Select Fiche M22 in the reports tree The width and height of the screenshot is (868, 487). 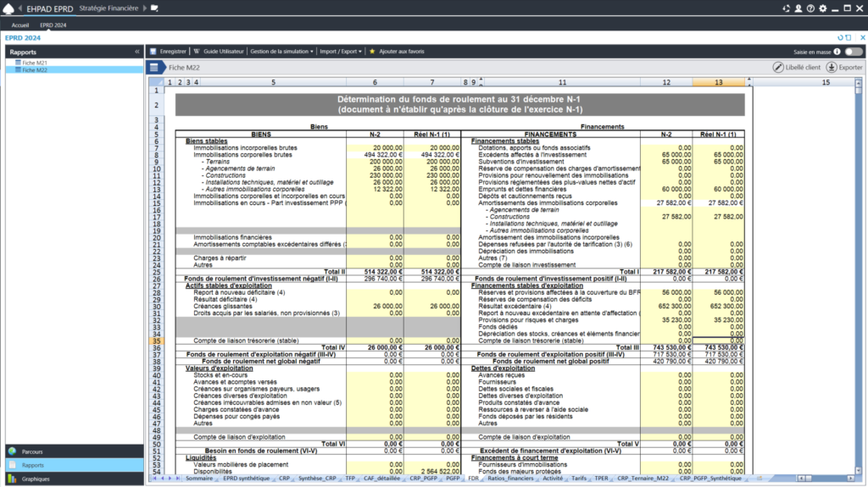[34, 70]
